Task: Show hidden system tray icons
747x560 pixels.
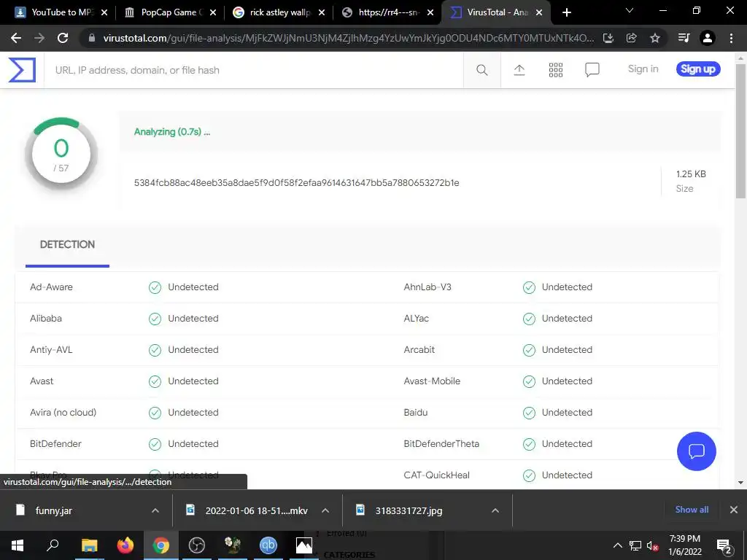Action: coord(617,545)
